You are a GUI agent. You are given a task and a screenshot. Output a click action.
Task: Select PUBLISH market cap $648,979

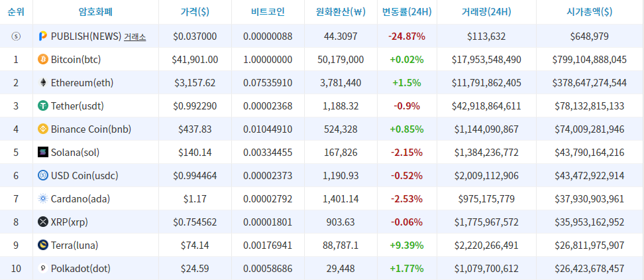pos(590,36)
